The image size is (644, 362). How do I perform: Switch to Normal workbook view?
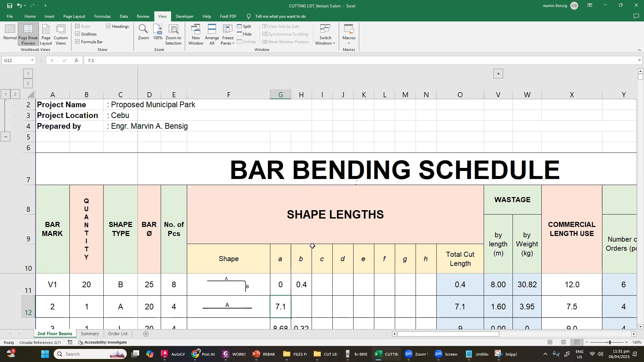[10, 34]
